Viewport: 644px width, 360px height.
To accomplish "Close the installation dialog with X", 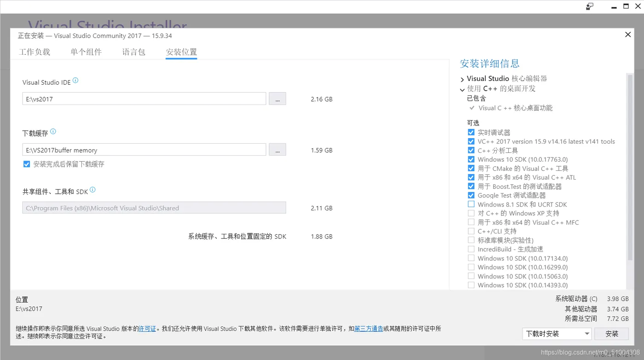I will point(628,35).
